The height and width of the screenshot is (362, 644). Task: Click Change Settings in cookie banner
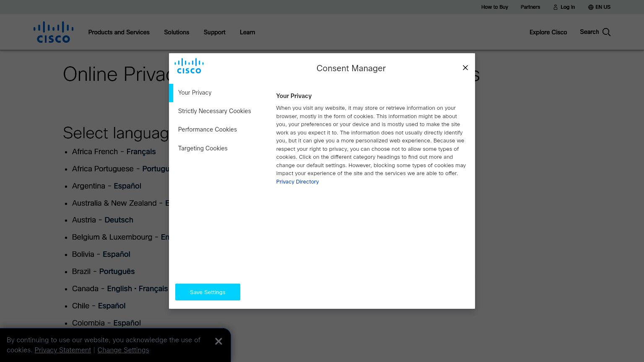(x=123, y=350)
